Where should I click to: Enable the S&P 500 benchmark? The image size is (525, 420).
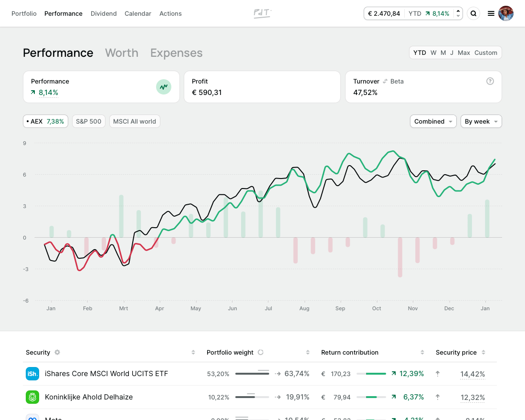pos(88,121)
